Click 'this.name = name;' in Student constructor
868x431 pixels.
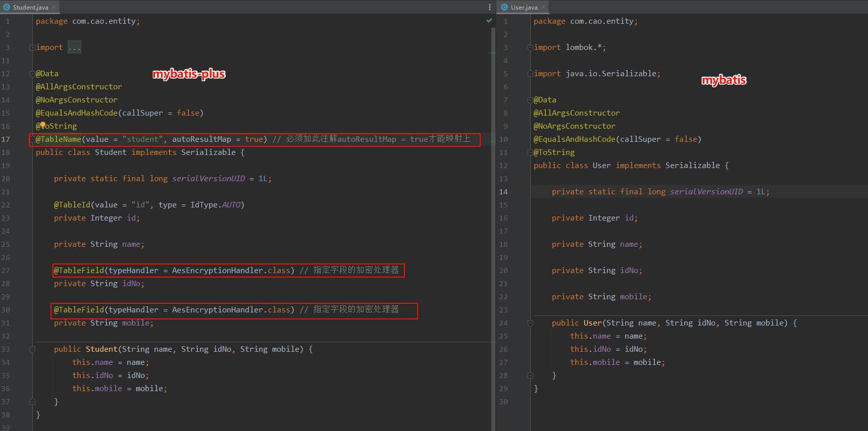[x=111, y=362]
